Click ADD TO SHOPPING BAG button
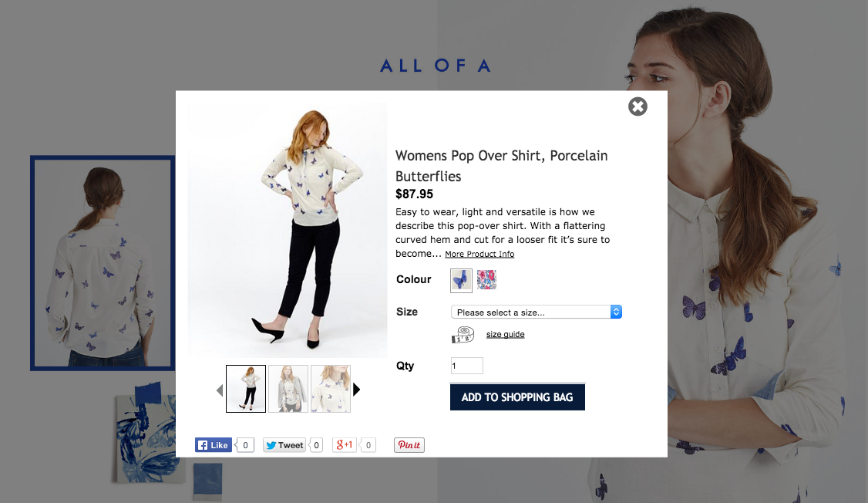The image size is (868, 503). [x=517, y=397]
